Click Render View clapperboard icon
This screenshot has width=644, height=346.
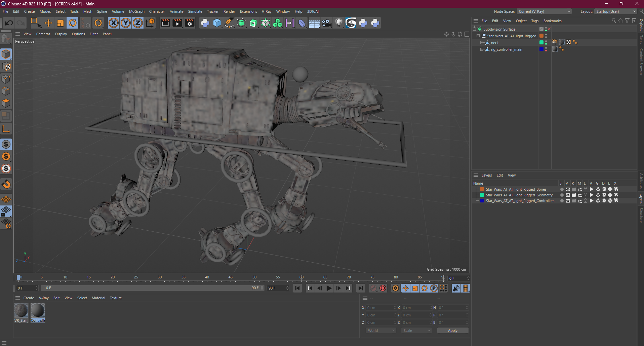click(165, 23)
